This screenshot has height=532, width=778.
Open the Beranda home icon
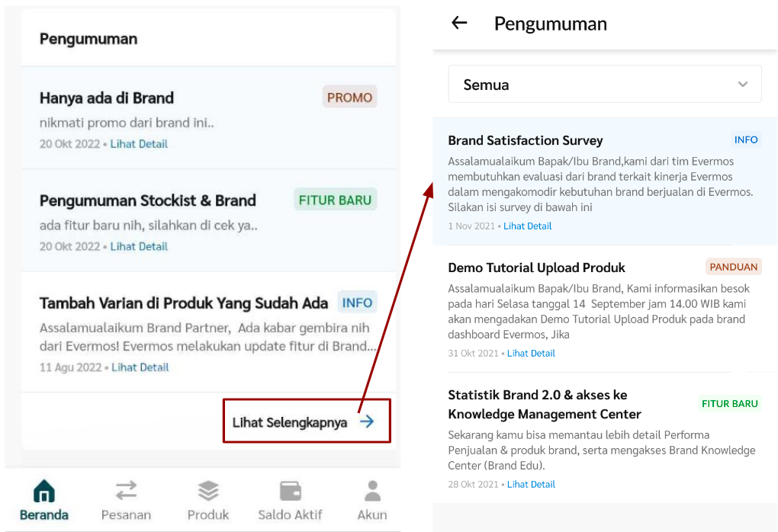[44, 491]
